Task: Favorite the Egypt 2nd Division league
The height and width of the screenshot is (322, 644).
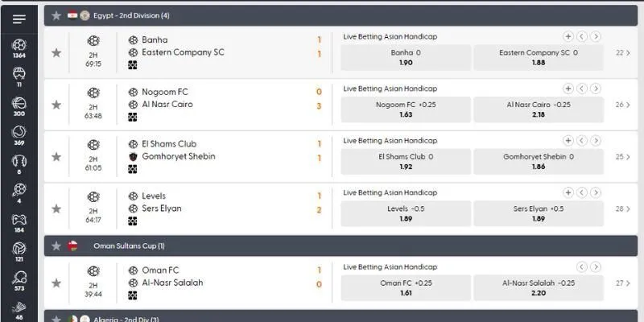Action: 56,15
